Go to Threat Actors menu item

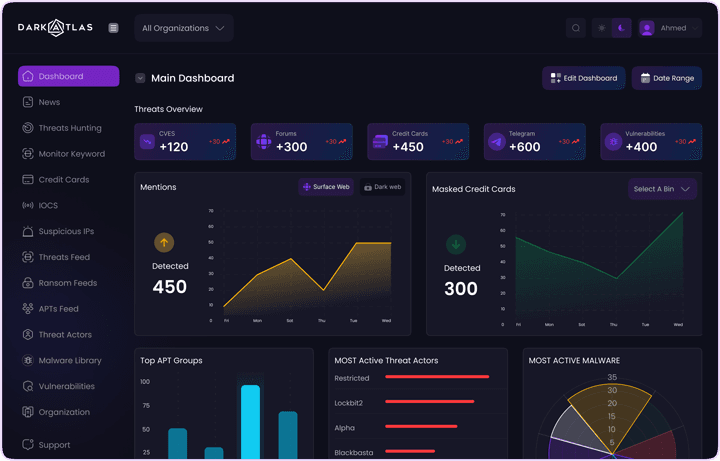(x=64, y=335)
